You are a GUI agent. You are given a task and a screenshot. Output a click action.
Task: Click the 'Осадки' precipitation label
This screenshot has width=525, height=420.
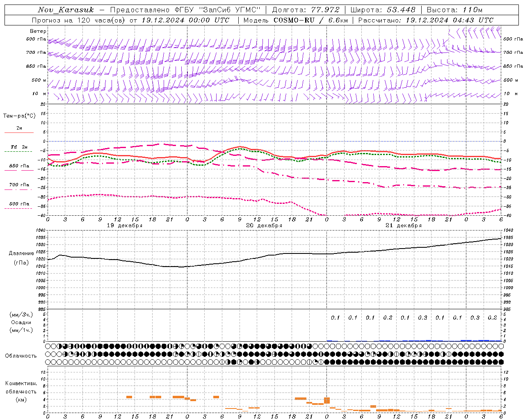[x=21, y=322]
